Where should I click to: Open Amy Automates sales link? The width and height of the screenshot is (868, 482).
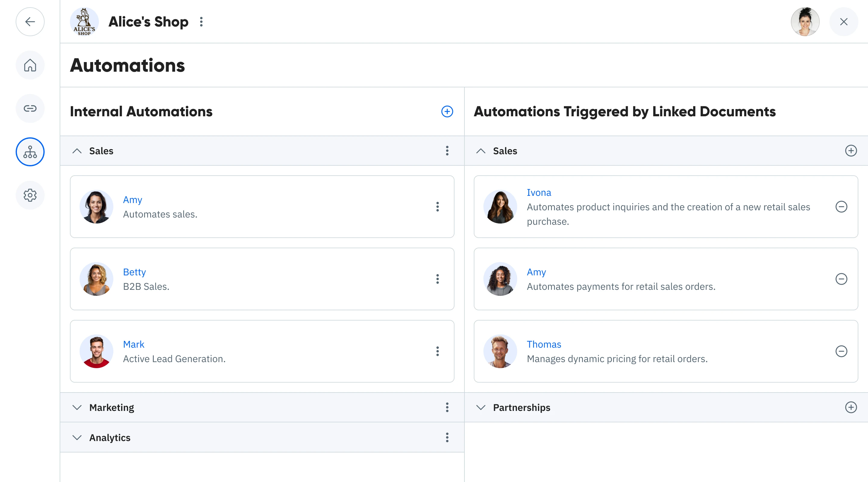pos(132,200)
